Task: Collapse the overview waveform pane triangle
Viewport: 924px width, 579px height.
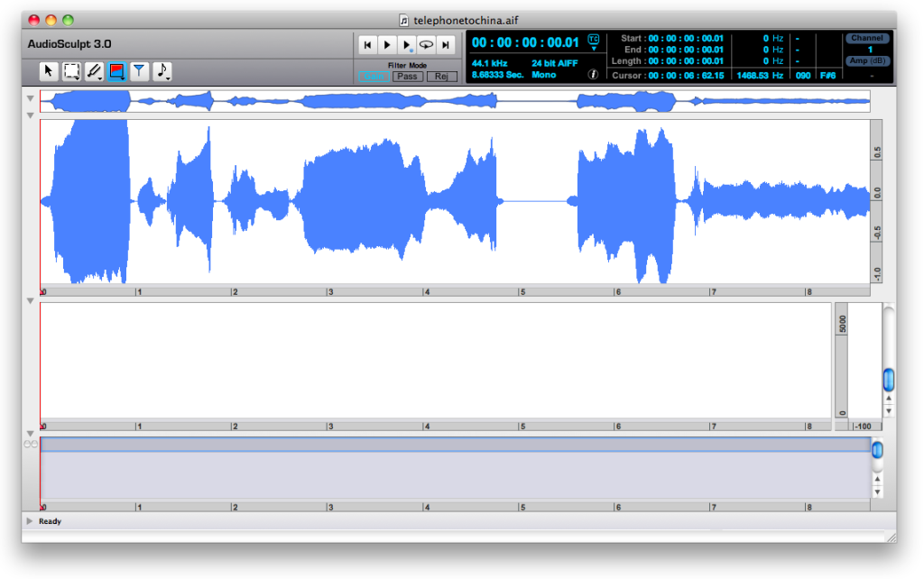Action: tap(30, 98)
